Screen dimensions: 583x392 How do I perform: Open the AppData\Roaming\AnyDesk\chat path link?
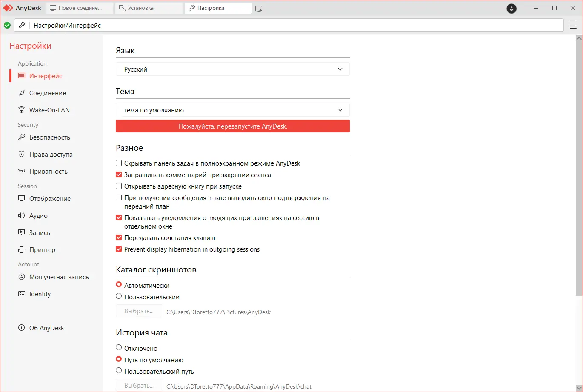coord(239,386)
